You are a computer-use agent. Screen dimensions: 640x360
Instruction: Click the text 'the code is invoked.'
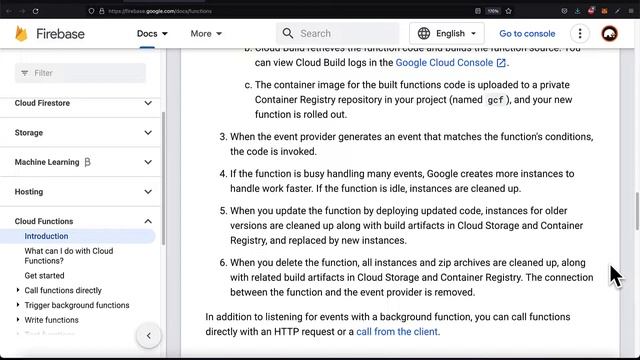tap(273, 151)
